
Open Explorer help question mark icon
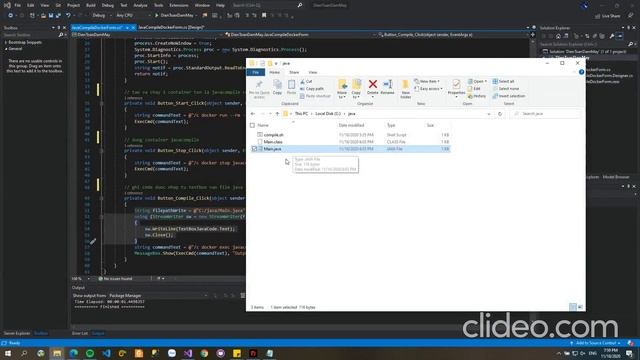coord(581,72)
